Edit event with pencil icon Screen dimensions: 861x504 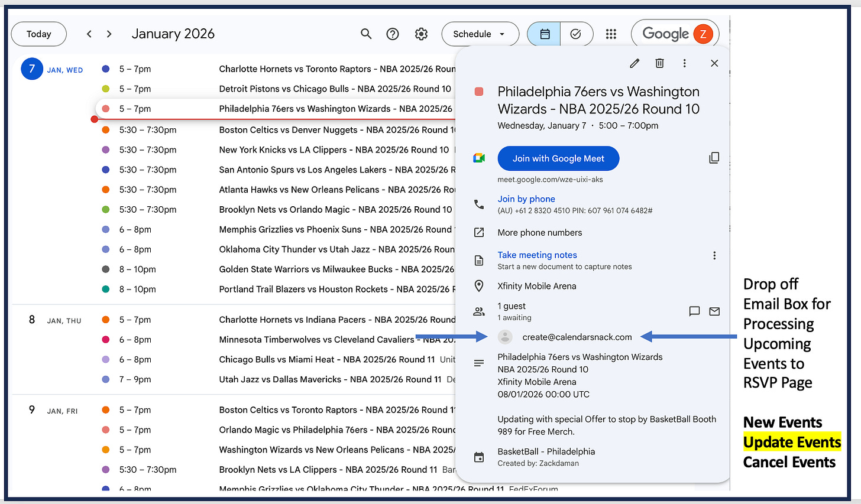click(635, 63)
